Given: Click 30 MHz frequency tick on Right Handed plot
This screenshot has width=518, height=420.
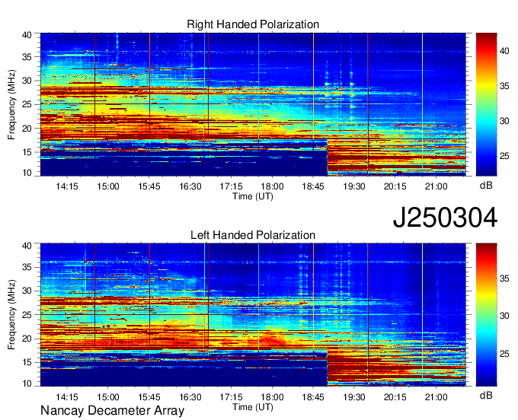Looking at the screenshot, I should (27, 81).
